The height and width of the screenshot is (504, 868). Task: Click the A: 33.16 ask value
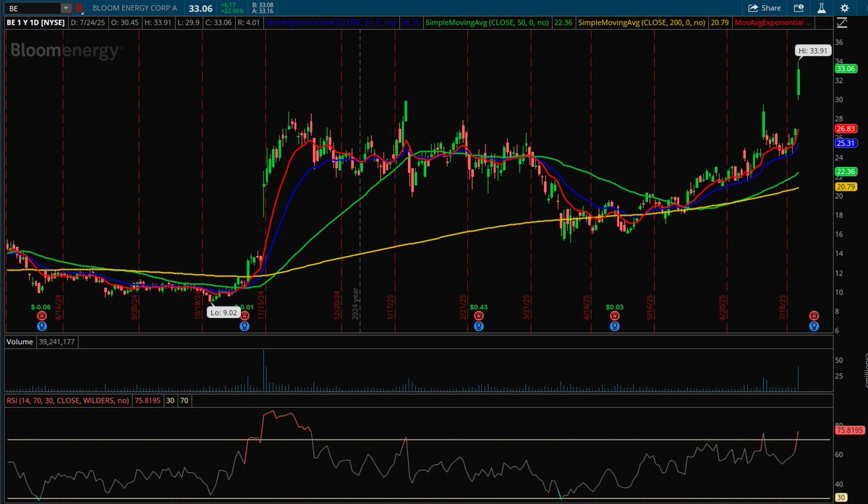(261, 12)
